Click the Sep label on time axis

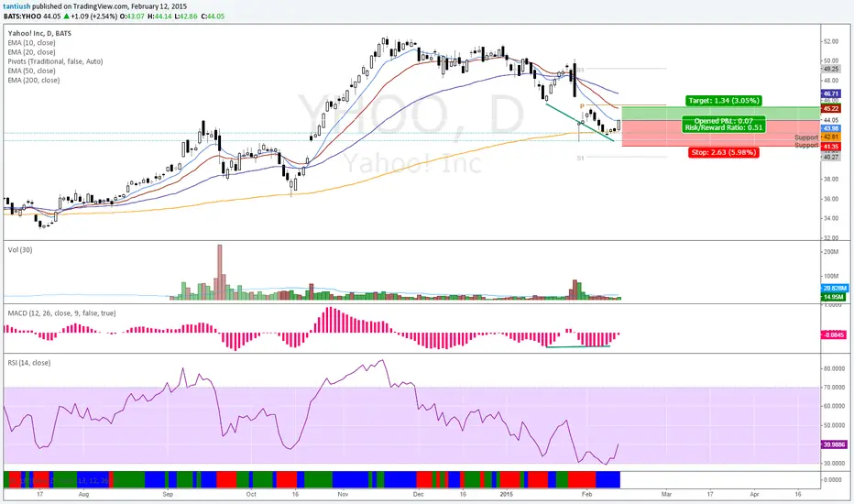tap(168, 494)
